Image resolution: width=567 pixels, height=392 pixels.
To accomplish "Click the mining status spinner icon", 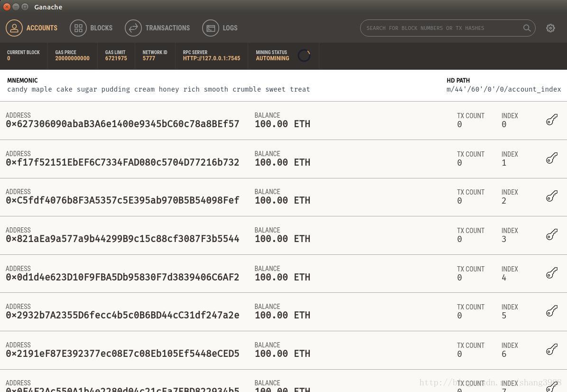I will click(304, 56).
